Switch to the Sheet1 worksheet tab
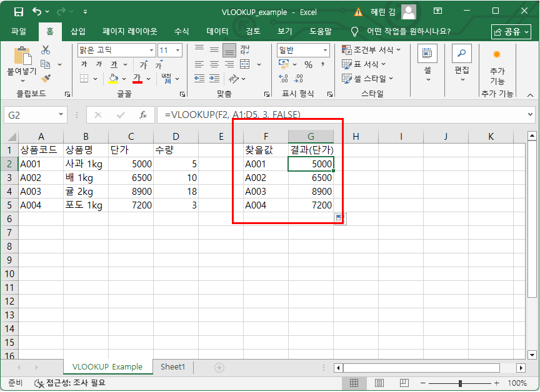 [x=173, y=367]
